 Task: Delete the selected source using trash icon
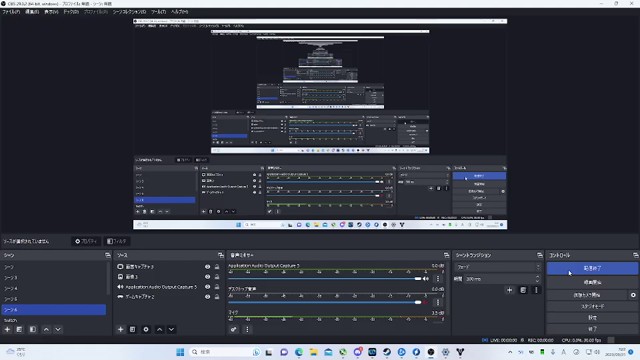coord(133,329)
